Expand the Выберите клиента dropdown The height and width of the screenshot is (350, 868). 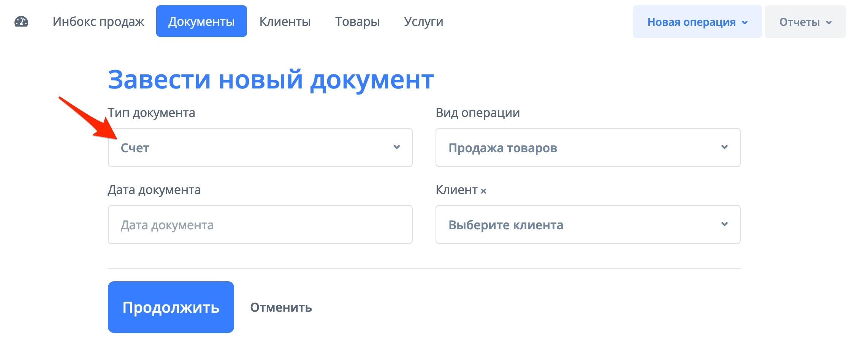588,225
